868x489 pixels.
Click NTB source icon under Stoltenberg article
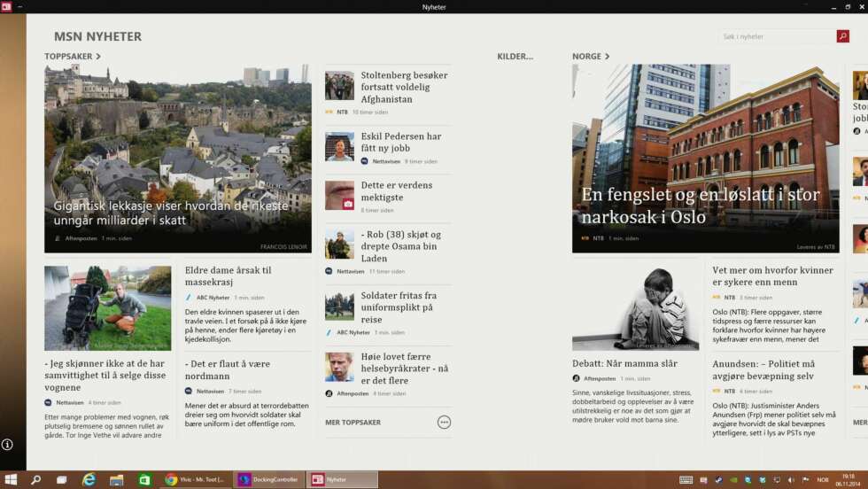click(329, 112)
